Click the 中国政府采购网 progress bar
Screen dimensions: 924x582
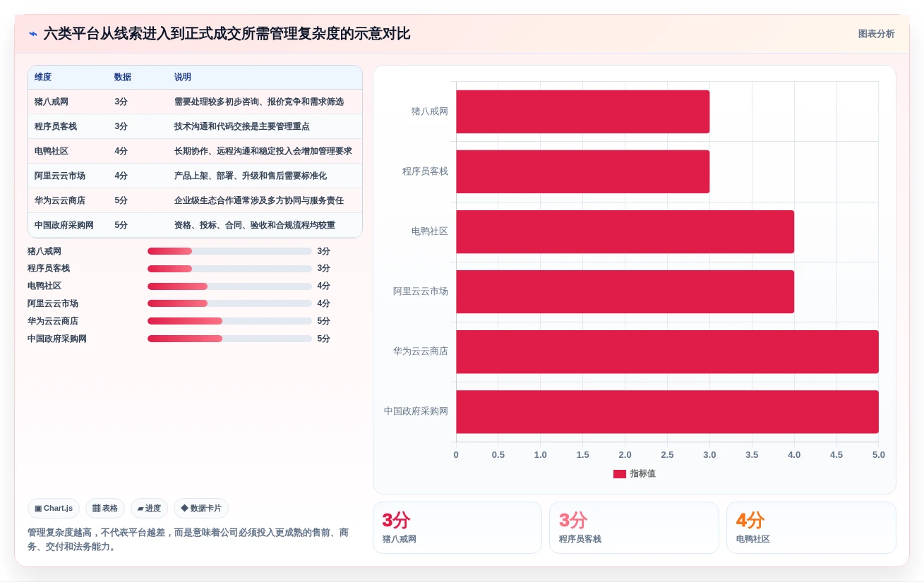pos(229,339)
